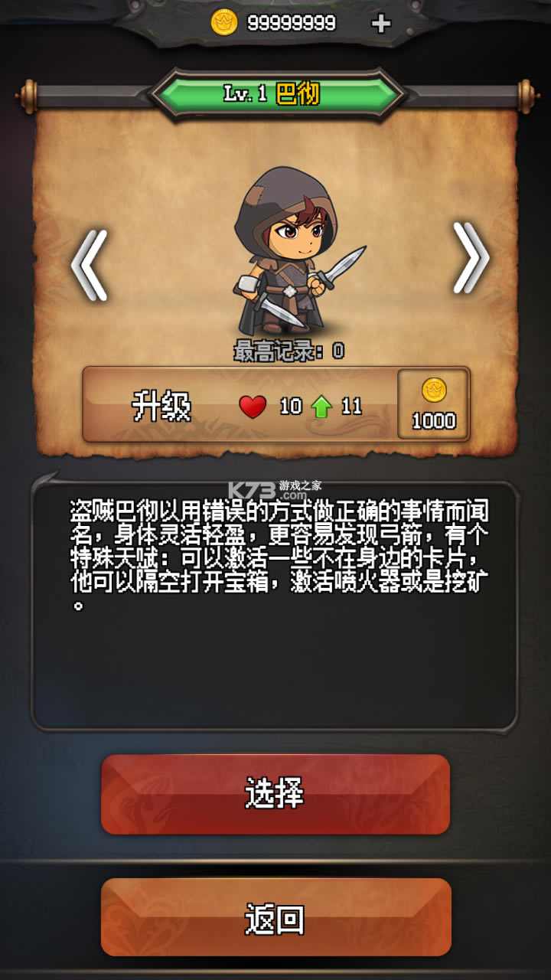This screenshot has height=980, width=551.
Task: Tap the orange 返回 back button
Action: (x=276, y=917)
